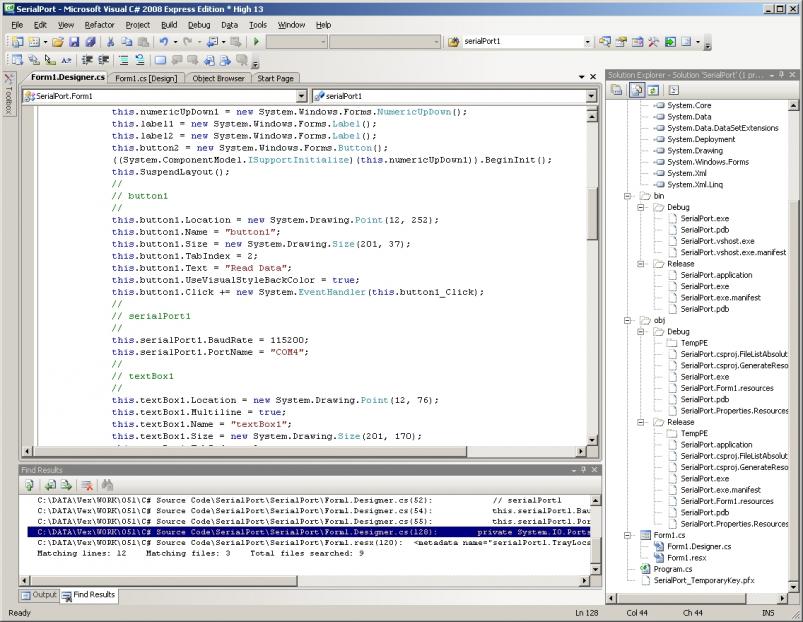803x622 pixels.
Task: Click Refresh icon in Solution Explorer toolbar
Action: pos(651,90)
